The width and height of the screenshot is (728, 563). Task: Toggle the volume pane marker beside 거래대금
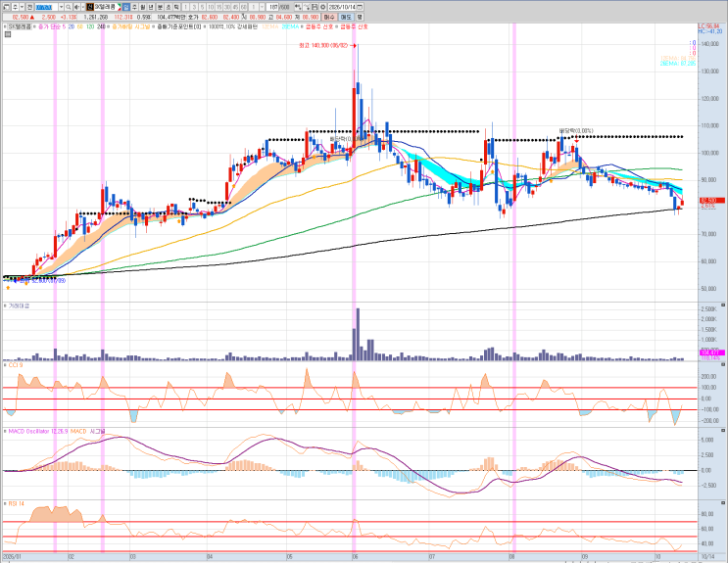tap(5, 305)
